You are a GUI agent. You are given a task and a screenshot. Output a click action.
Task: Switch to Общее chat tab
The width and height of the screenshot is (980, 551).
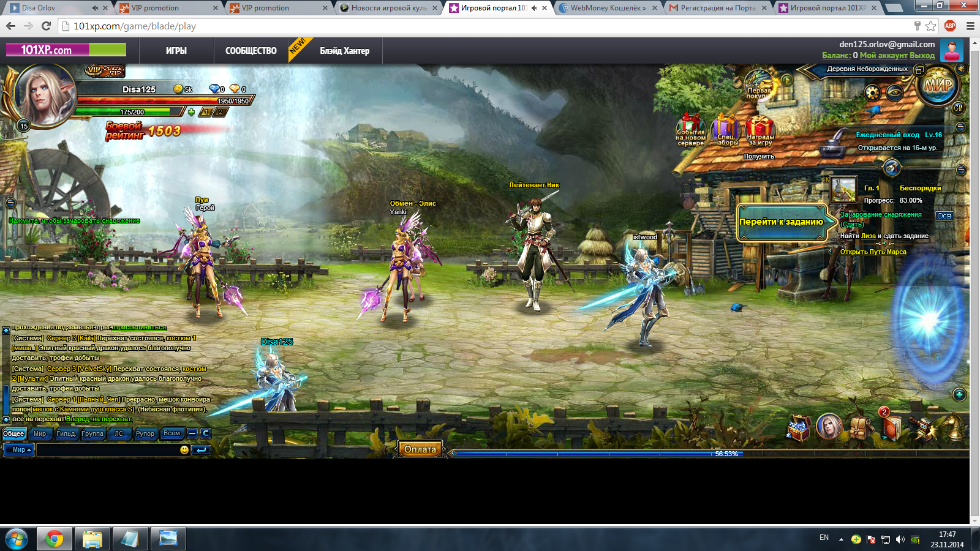pos(13,433)
